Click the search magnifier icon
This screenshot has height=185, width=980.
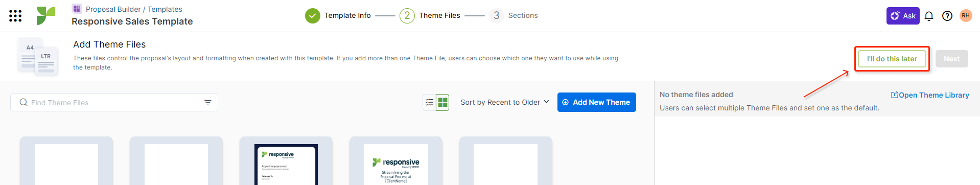click(24, 102)
